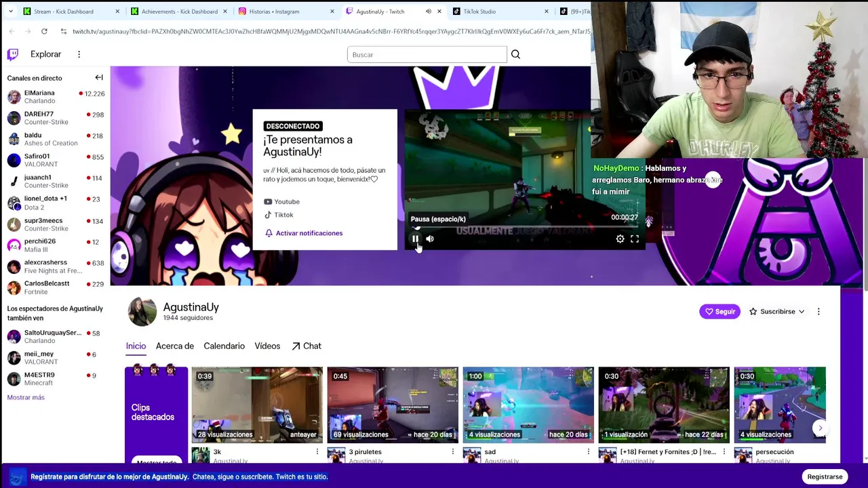Image resolution: width=868 pixels, height=488 pixels.
Task: Click the browser address bar URL
Action: pos(331,31)
